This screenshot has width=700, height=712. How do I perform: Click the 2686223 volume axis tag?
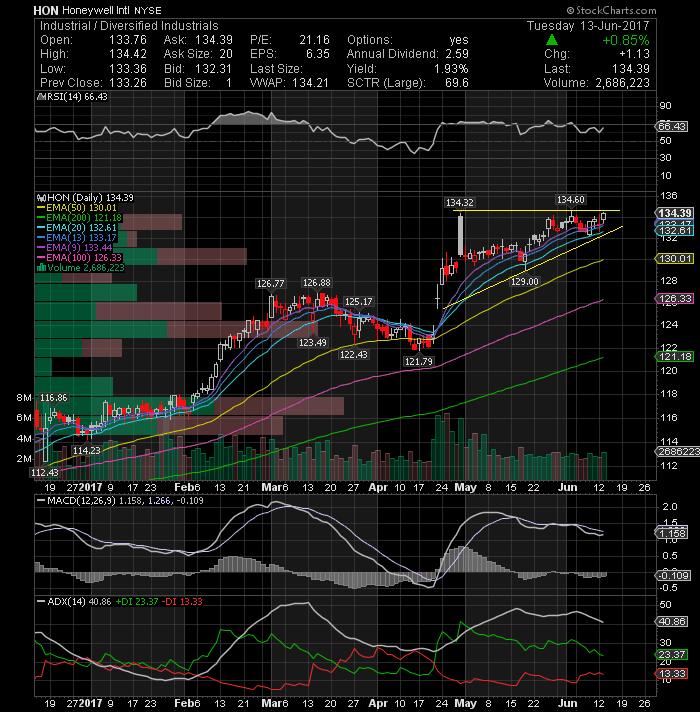pyautogui.click(x=677, y=451)
